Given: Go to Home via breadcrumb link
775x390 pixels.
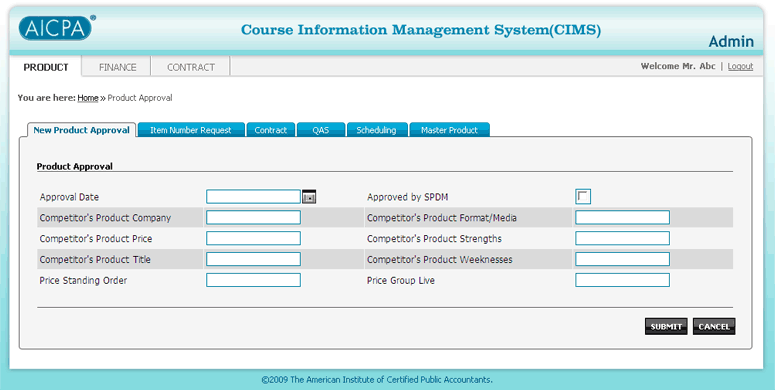Looking at the screenshot, I should 88,98.
